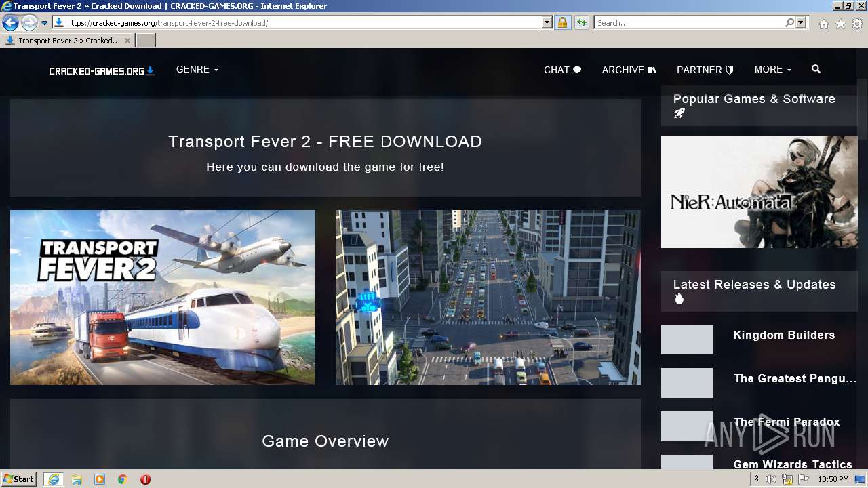The image size is (868, 488).
Task: Open the ARCHIVE menu item
Action: 629,70
